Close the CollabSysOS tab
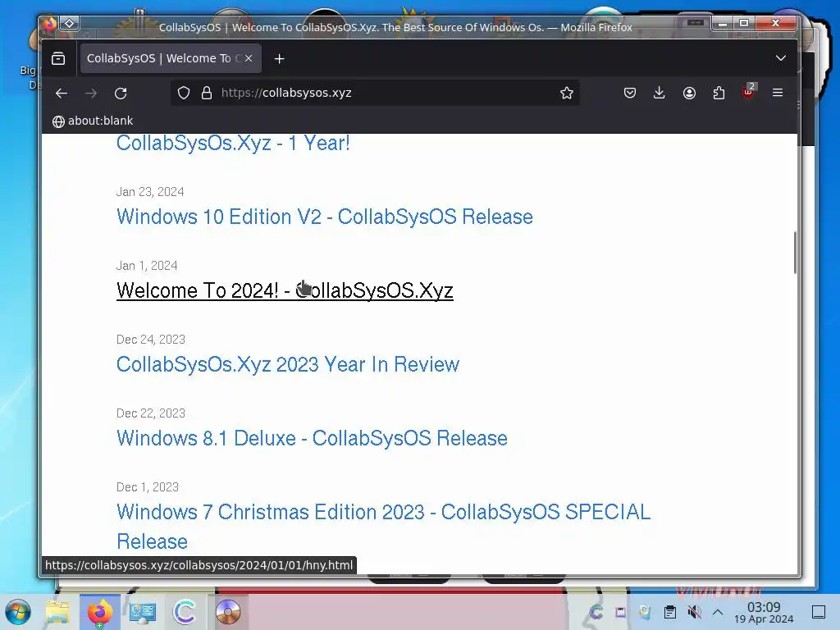The height and width of the screenshot is (630, 840). [248, 58]
